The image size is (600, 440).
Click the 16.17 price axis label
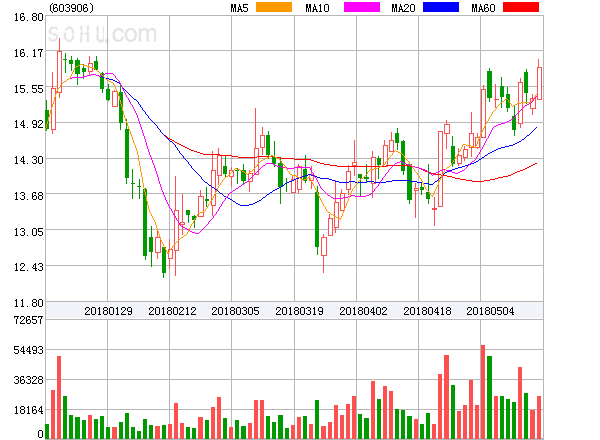coord(29,53)
